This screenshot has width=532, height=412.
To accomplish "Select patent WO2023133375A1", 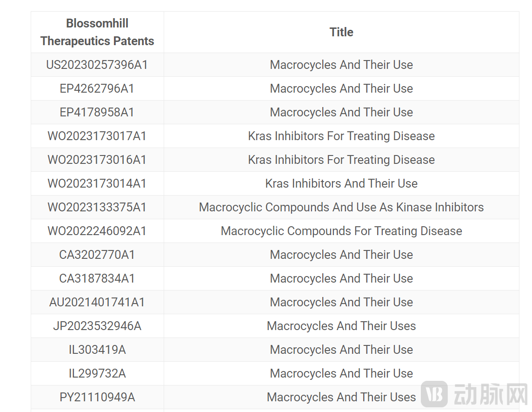I will pyautogui.click(x=97, y=207).
